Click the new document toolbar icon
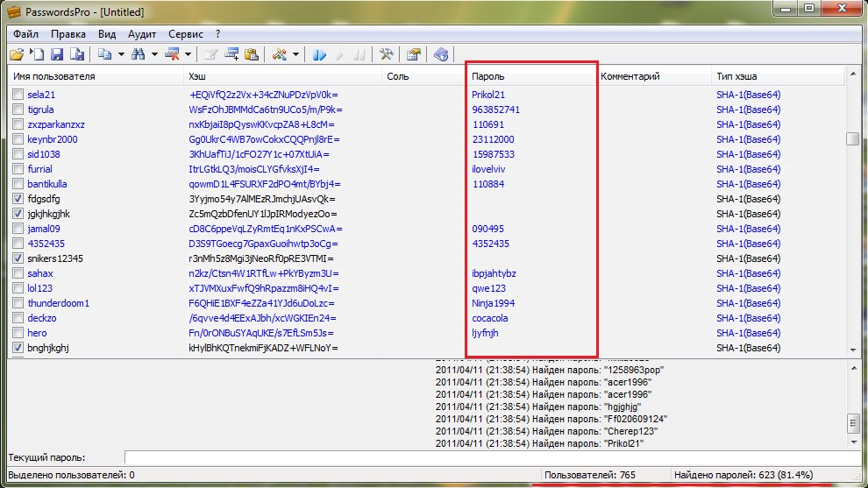This screenshot has height=488, width=868. coord(36,55)
